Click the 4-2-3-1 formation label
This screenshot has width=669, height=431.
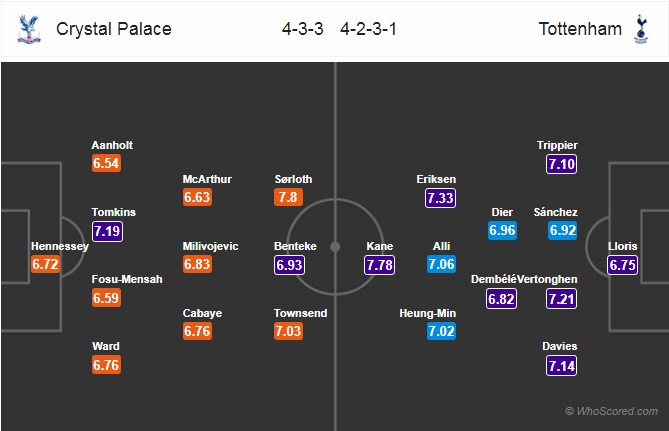(369, 29)
